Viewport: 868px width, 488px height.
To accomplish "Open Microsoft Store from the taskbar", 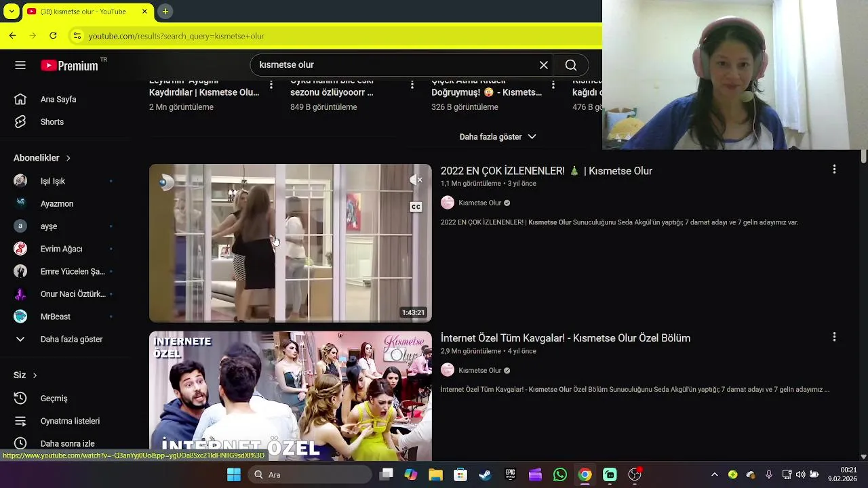I will pos(460,474).
